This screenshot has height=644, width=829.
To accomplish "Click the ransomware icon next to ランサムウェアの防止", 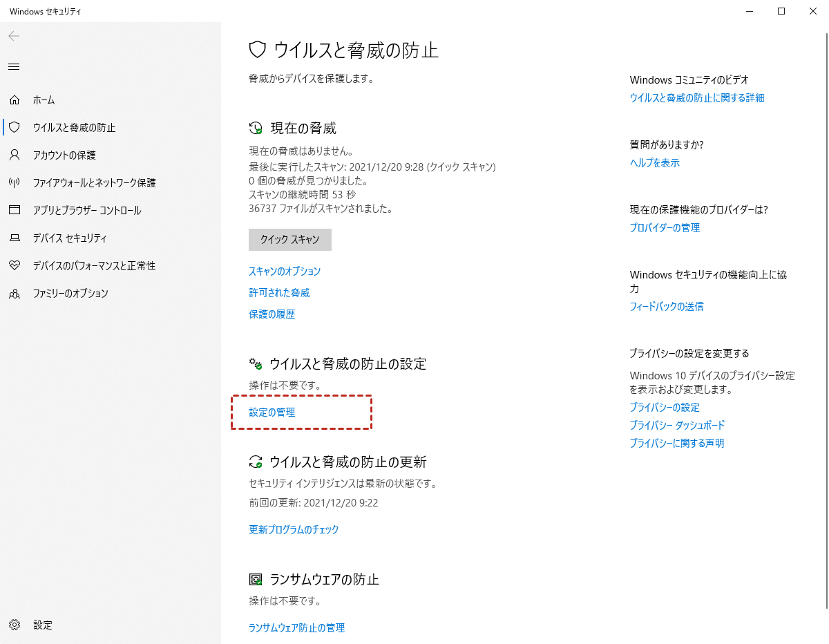I will 256,579.
